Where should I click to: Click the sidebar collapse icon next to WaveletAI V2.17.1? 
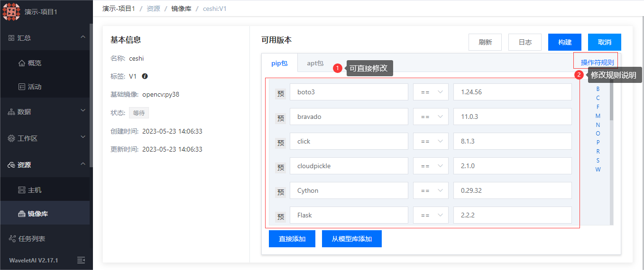click(81, 260)
